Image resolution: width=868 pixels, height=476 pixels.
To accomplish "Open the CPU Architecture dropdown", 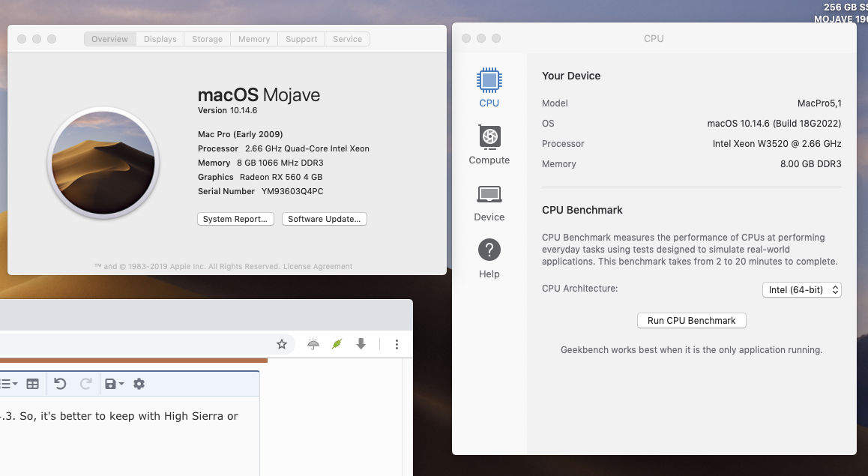I will coord(801,289).
